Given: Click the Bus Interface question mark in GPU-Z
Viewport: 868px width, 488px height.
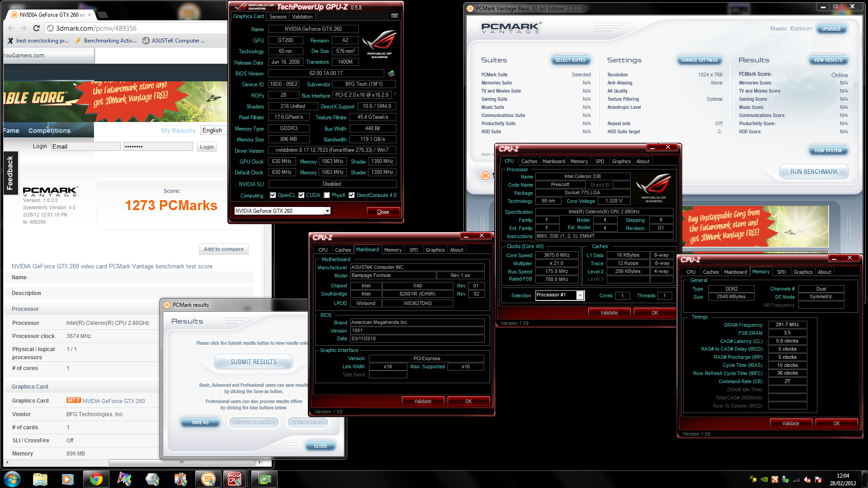Looking at the screenshot, I should click(395, 95).
